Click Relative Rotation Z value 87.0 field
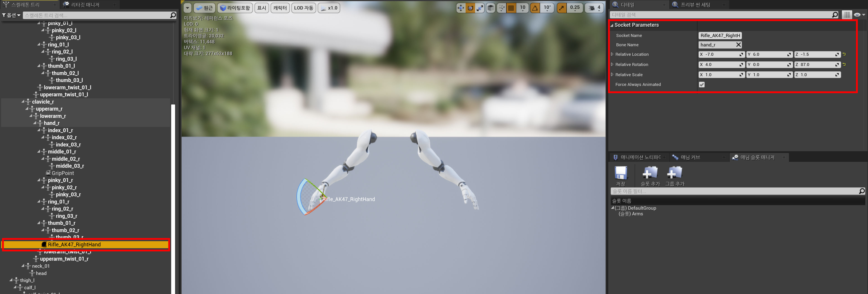868x294 pixels. click(x=817, y=64)
